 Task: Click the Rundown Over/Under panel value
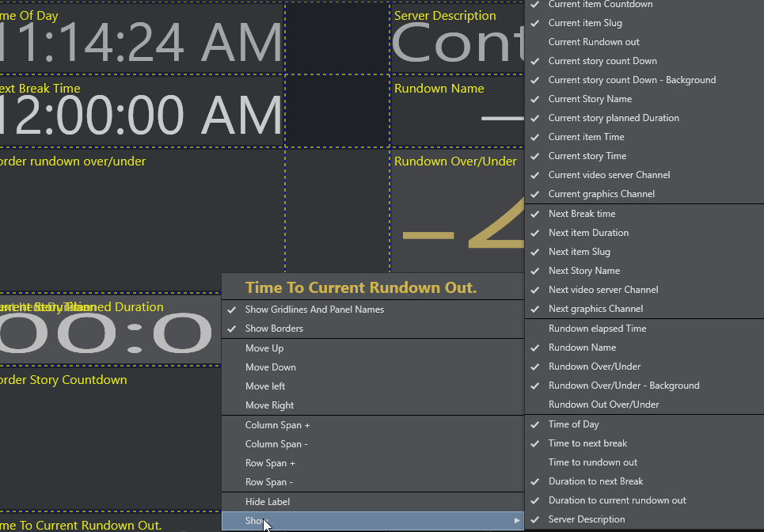click(x=459, y=230)
